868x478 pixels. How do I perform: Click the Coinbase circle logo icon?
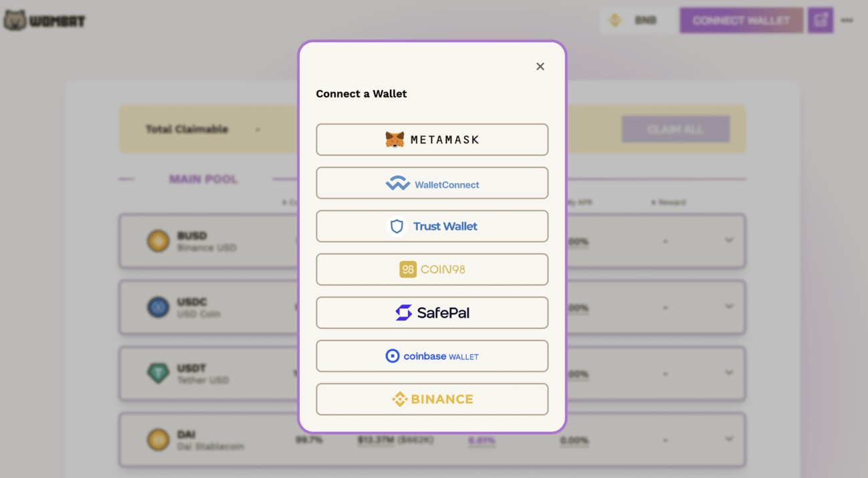pyautogui.click(x=393, y=356)
